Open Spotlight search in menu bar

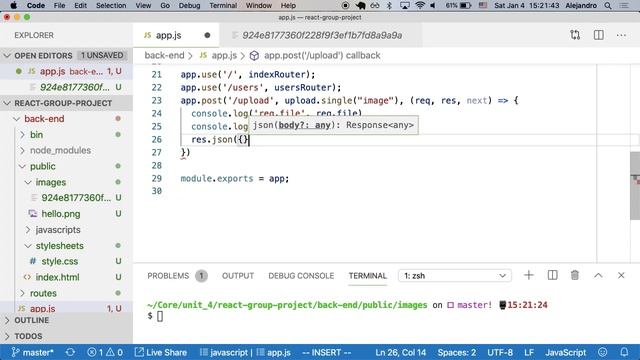(x=608, y=5)
